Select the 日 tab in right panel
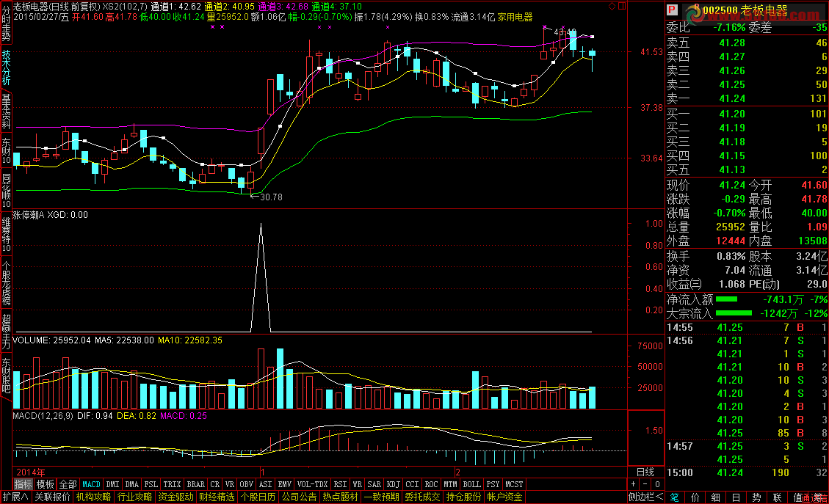 [736, 497]
